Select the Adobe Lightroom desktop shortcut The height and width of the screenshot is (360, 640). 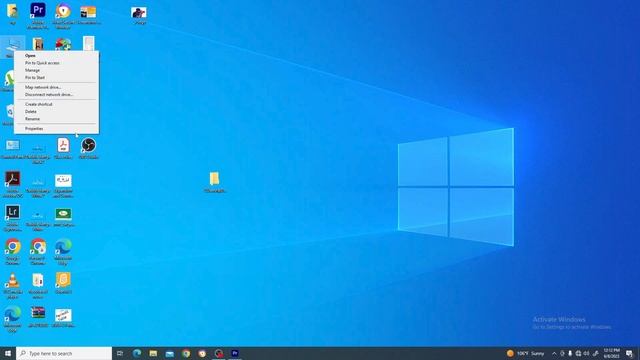click(13, 218)
